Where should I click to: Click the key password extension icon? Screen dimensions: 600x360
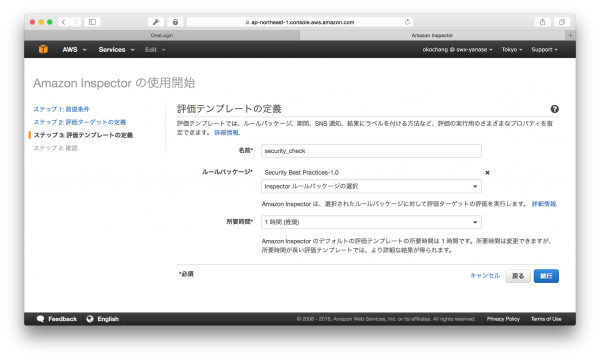click(156, 22)
